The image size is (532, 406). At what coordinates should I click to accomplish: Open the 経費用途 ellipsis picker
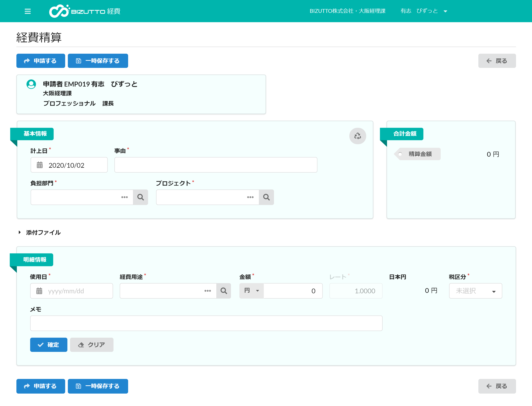tap(208, 291)
